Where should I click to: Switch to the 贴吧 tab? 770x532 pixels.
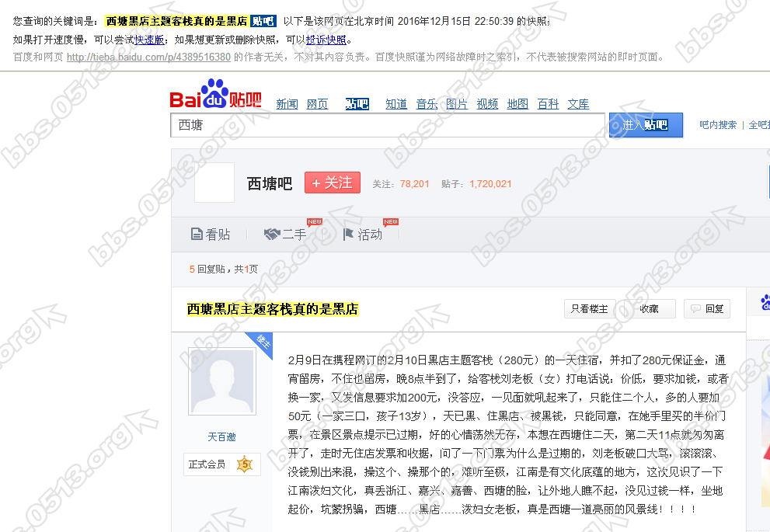click(x=357, y=103)
